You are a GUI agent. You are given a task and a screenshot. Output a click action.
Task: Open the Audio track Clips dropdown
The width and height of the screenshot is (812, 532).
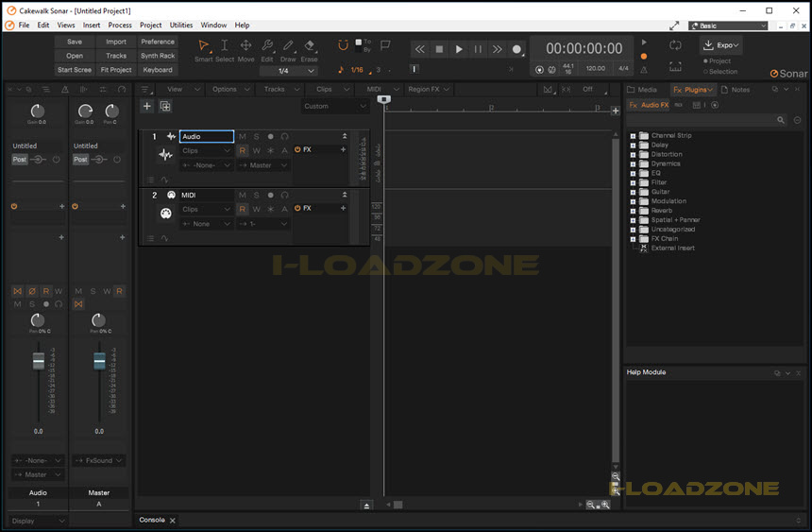pos(206,150)
